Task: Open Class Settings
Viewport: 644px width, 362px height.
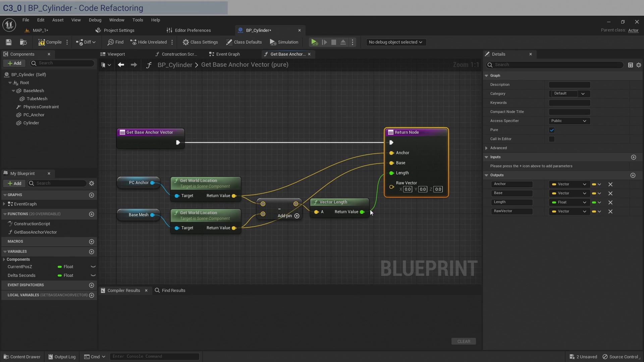Action: pos(200,42)
